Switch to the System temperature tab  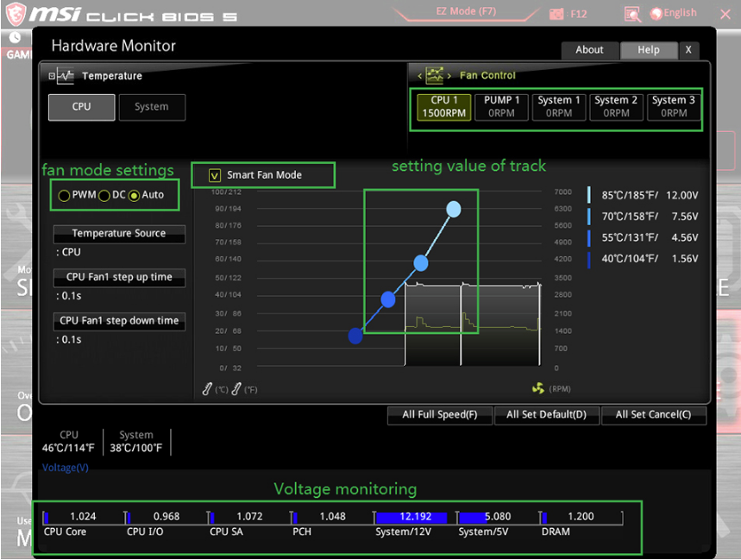152,107
